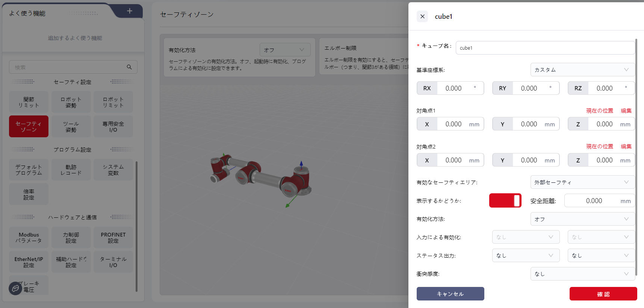The image size is (644, 308).
Task: Click 現在の位置 link for 対角点1
Action: tap(599, 111)
